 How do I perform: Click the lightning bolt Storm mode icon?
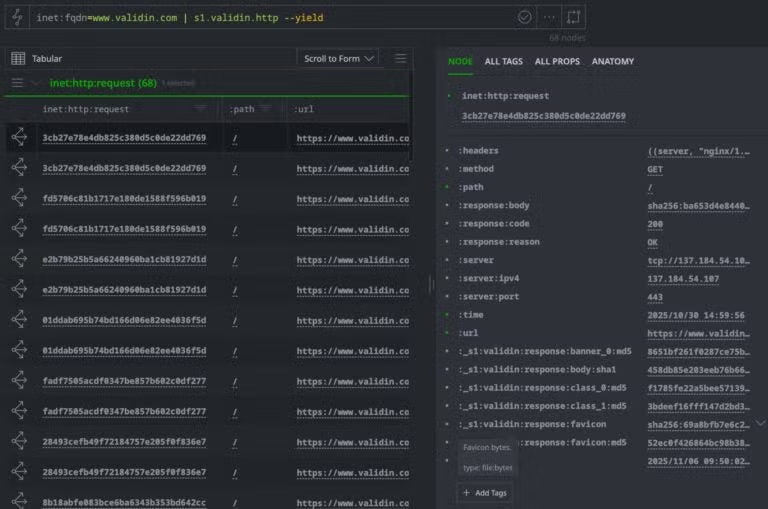pos(17,17)
